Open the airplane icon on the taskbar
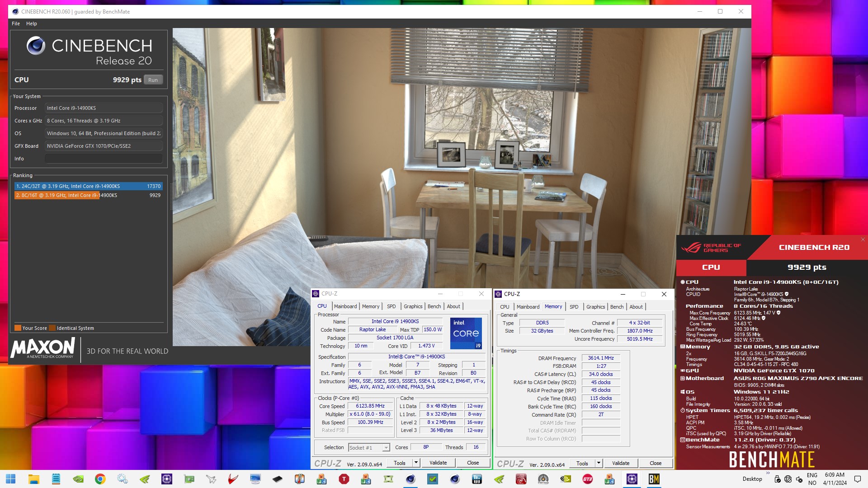The width and height of the screenshot is (868, 488). click(211, 479)
